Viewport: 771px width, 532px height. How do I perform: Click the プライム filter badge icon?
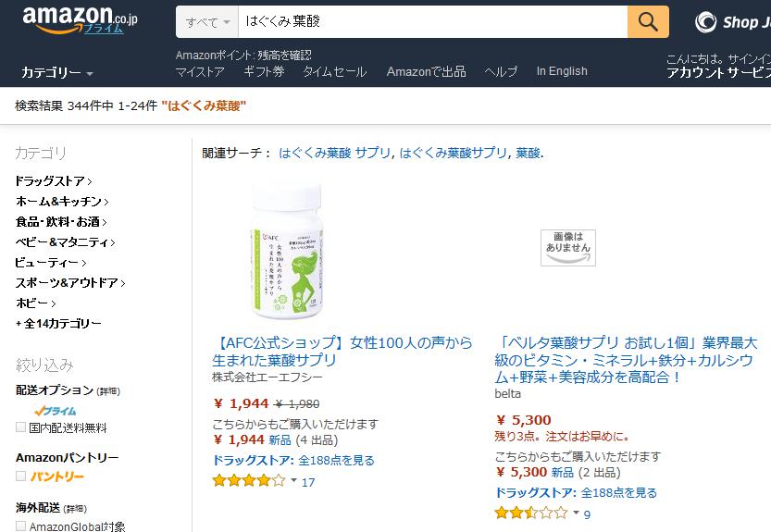pos(56,411)
